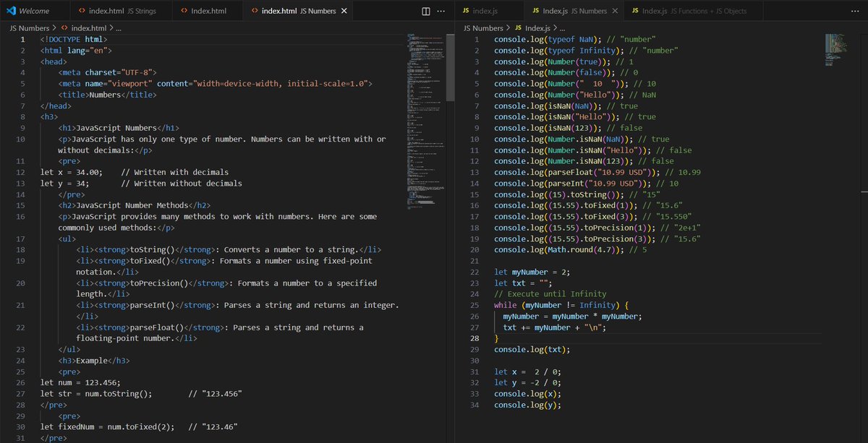This screenshot has height=443, width=868.
Task: Place cursor on the DOCTYPE html line
Action: [x=74, y=39]
